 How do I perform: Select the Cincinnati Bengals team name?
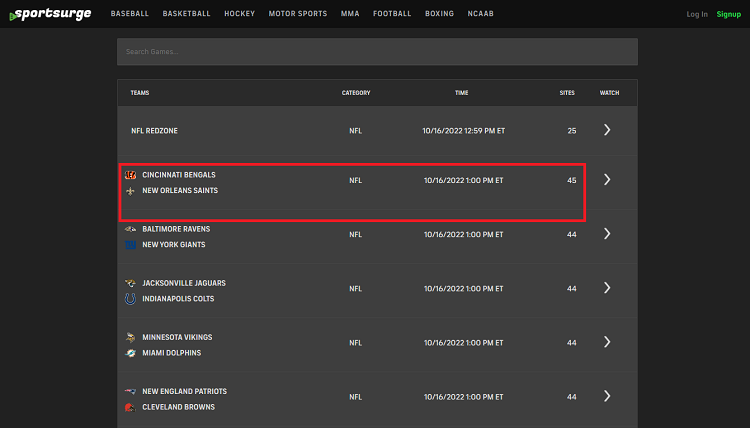[x=179, y=175]
